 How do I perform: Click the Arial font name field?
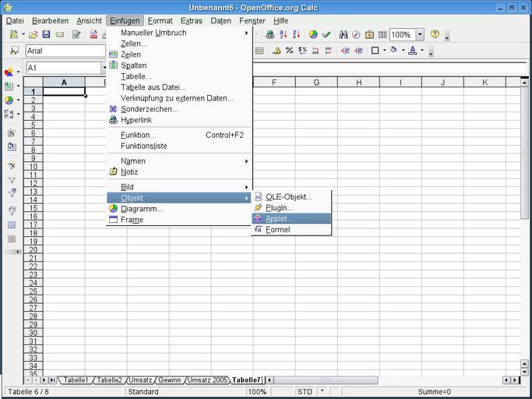click(65, 51)
